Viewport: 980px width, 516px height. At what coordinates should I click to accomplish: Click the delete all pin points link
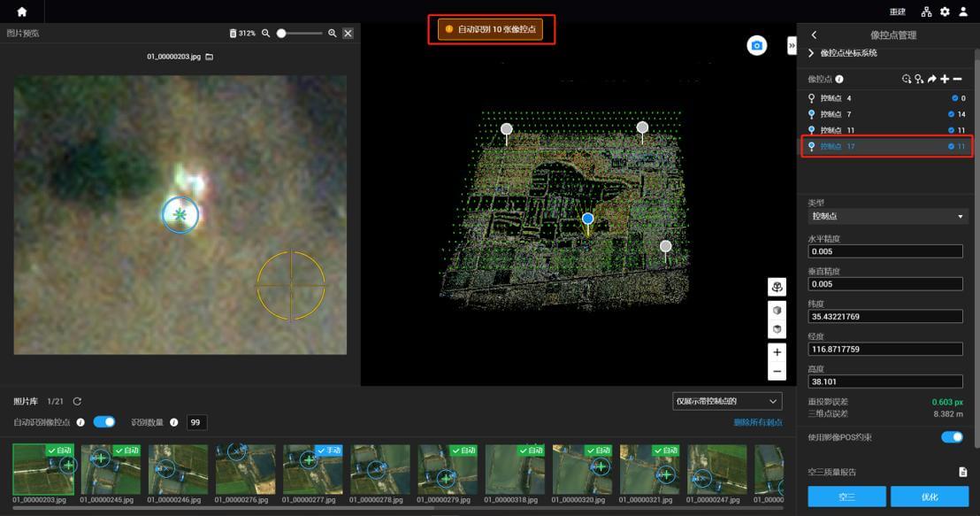click(757, 423)
